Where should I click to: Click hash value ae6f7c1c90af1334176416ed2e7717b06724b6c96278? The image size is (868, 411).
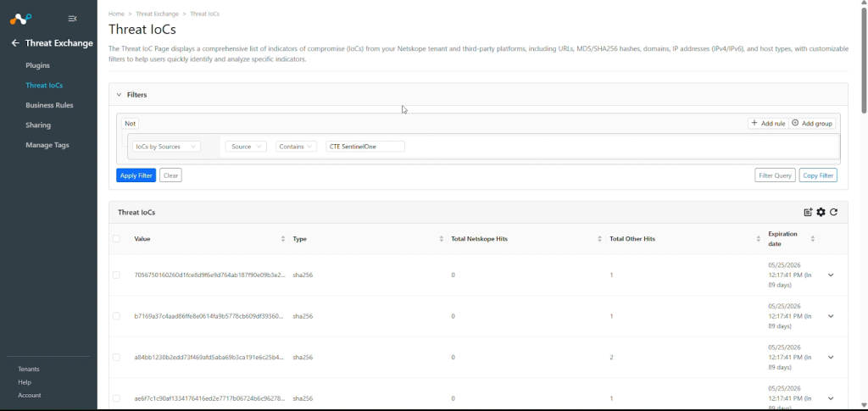tap(210, 398)
